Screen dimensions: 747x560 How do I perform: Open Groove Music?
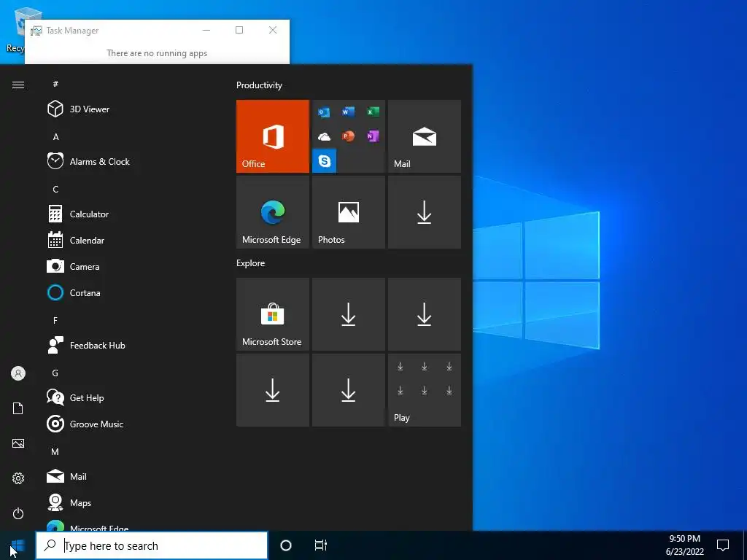coord(128,424)
